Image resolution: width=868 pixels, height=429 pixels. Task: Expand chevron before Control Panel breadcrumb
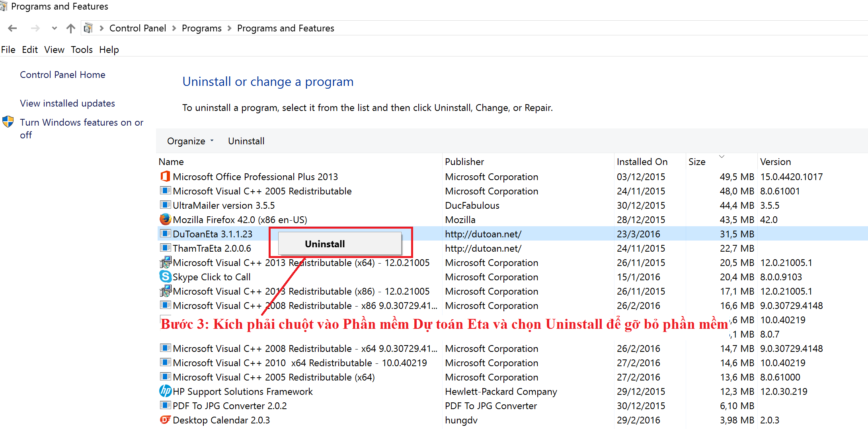[101, 28]
